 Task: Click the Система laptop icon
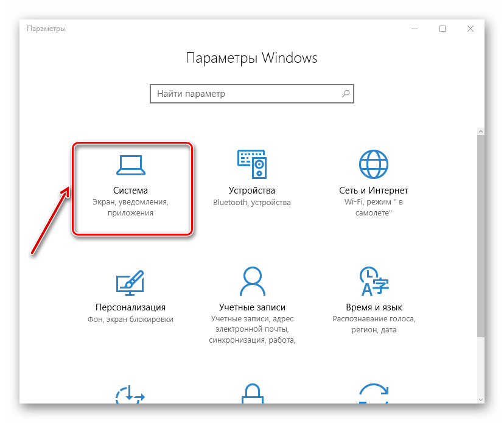(130, 163)
